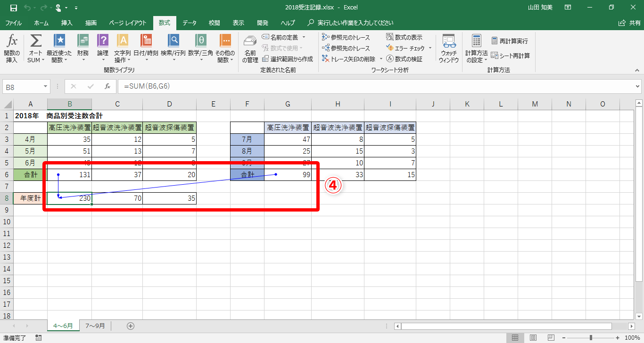Switch to Normal view in status bar
This screenshot has height=343, width=644.
pyautogui.click(x=515, y=338)
